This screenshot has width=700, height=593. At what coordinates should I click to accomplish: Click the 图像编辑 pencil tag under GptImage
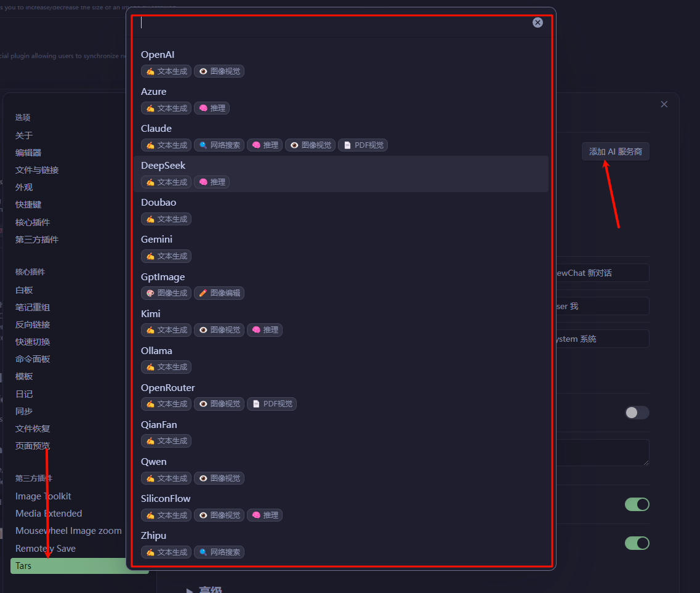click(219, 293)
